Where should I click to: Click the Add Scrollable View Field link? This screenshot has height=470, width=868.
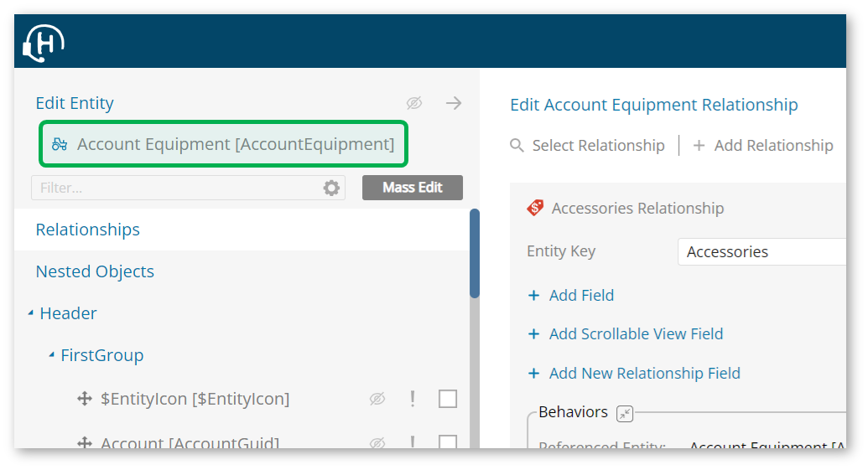pos(636,334)
